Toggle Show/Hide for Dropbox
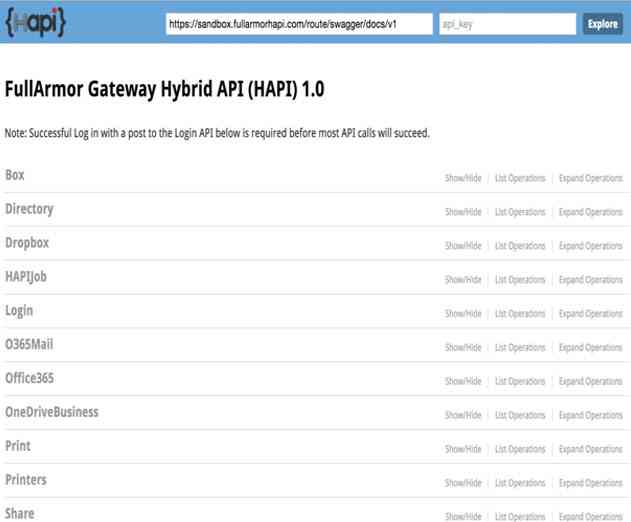Screen dimensions: 631x522 (x=463, y=246)
